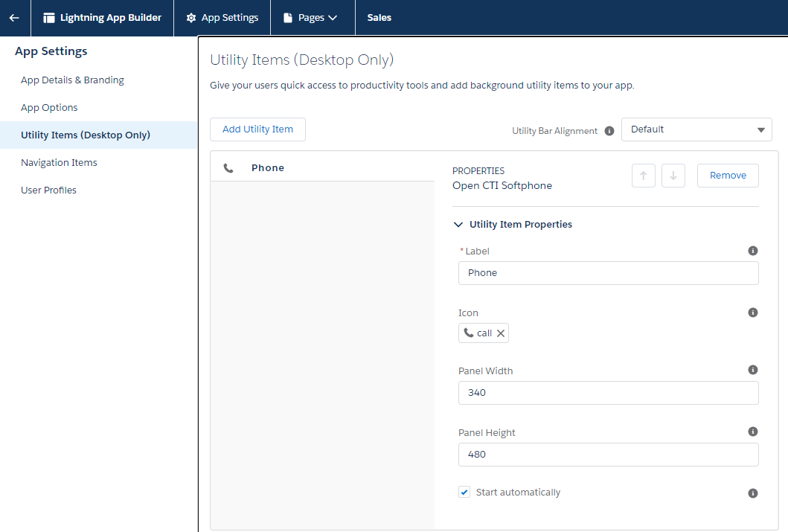Click the Panel Height info icon
Image resolution: width=788 pixels, height=532 pixels.
click(x=752, y=432)
